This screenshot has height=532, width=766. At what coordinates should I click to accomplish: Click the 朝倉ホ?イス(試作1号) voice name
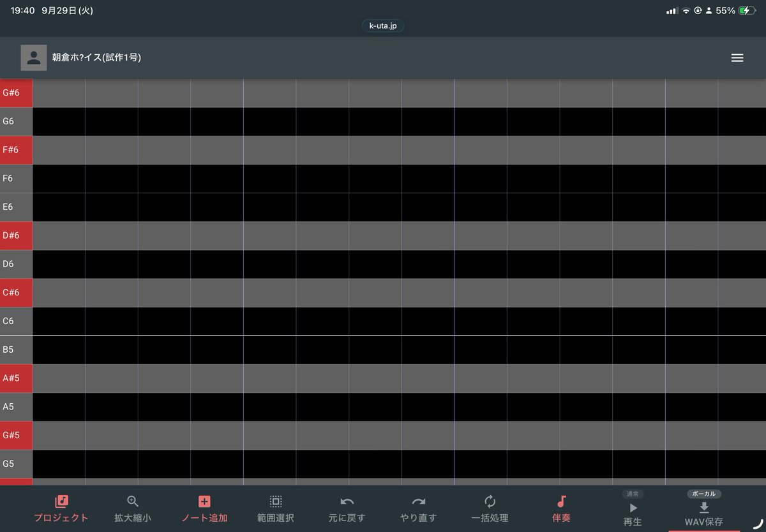coord(96,57)
